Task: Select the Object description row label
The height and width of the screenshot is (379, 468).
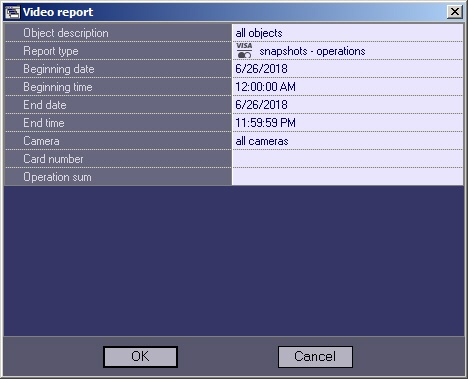Action: point(118,33)
